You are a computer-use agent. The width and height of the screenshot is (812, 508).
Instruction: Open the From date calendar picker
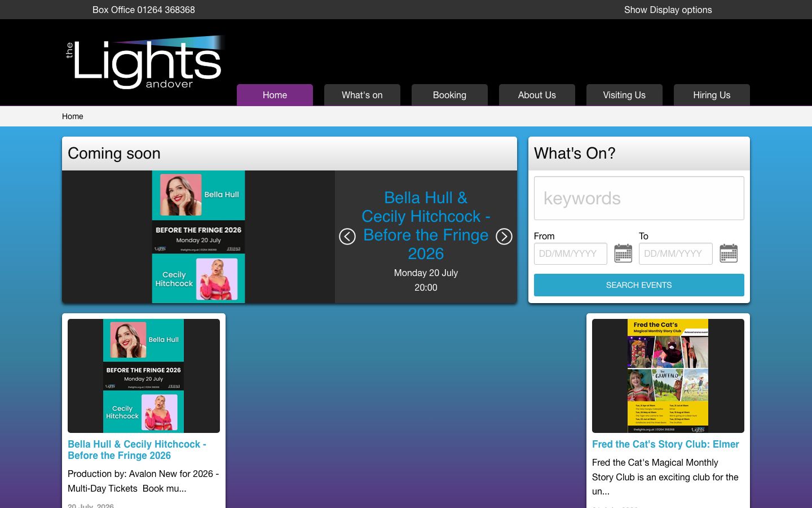point(623,253)
